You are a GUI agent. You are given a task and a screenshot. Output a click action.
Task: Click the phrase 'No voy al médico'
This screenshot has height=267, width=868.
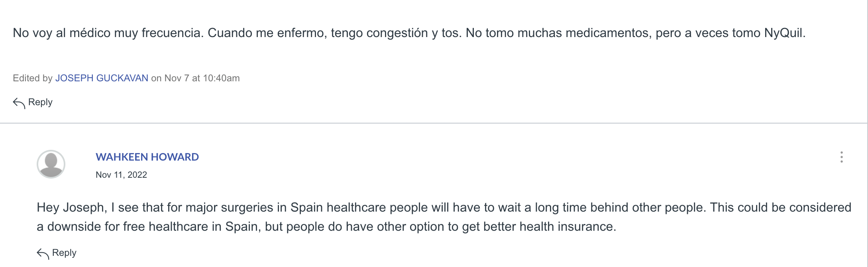point(62,33)
